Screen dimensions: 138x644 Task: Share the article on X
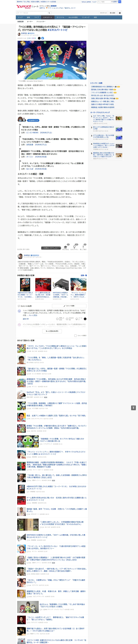39,38
